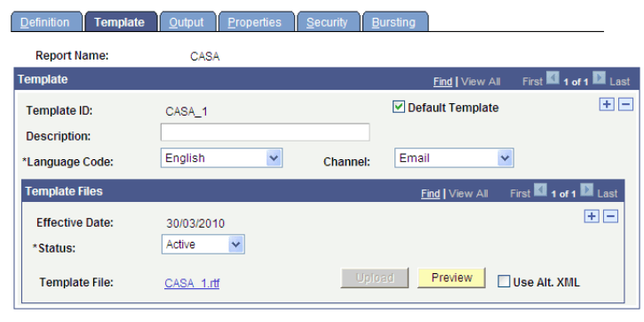The width and height of the screenshot is (644, 322).
Task: Open the Output tab
Action: 187,22
